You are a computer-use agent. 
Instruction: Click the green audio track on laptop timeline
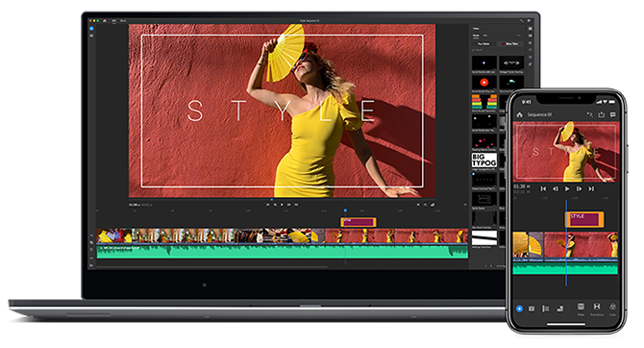283,252
